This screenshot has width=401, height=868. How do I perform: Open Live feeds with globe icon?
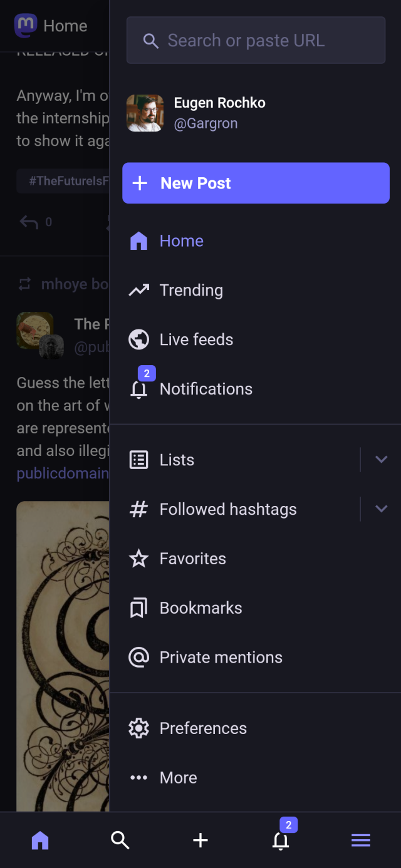pos(195,339)
